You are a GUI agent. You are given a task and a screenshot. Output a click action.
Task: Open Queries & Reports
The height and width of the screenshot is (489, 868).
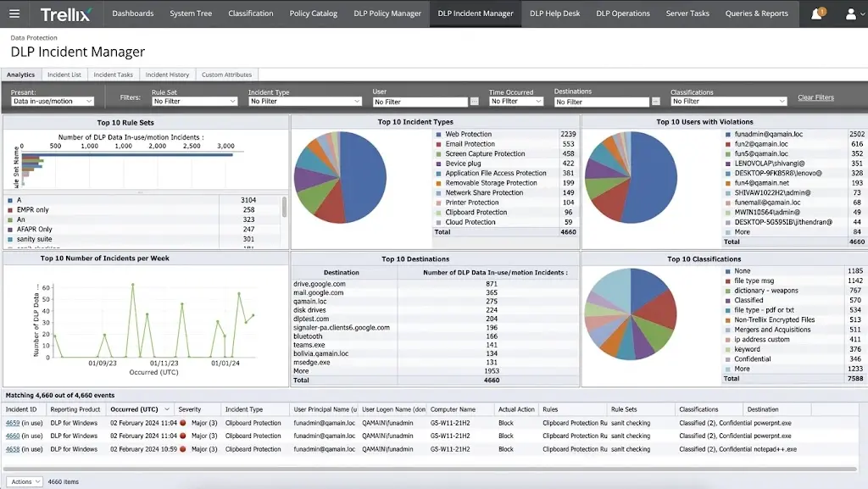(757, 14)
